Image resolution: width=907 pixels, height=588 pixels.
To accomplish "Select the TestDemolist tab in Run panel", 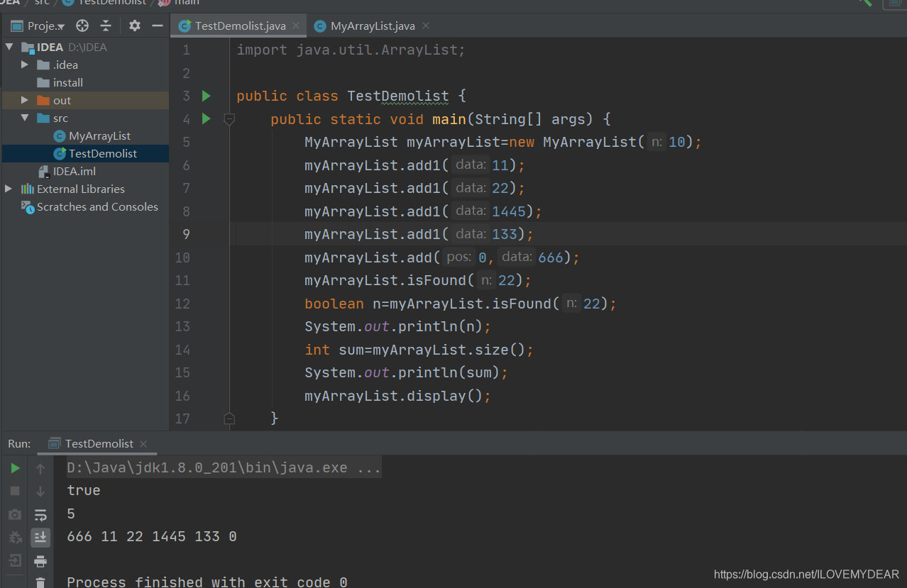I will [99, 444].
